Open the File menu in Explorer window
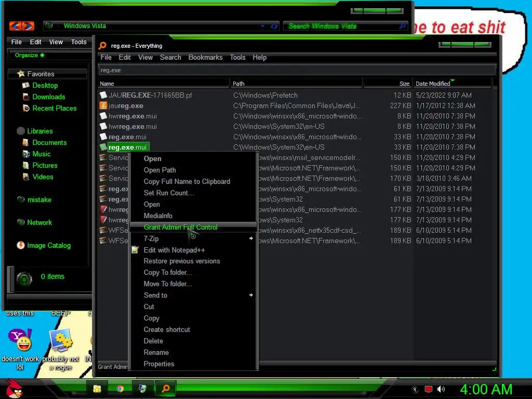Screen dimensions: 532x399 click(16, 42)
